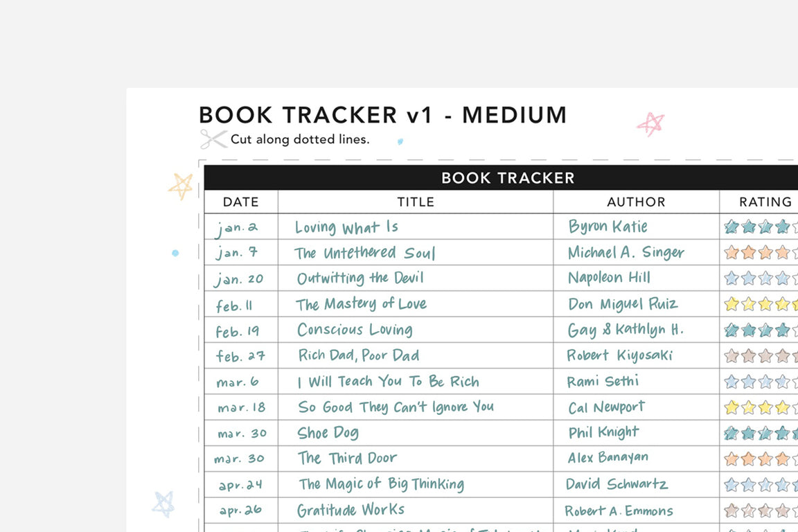Click the black BOOK TRACKER table banner

508,178
